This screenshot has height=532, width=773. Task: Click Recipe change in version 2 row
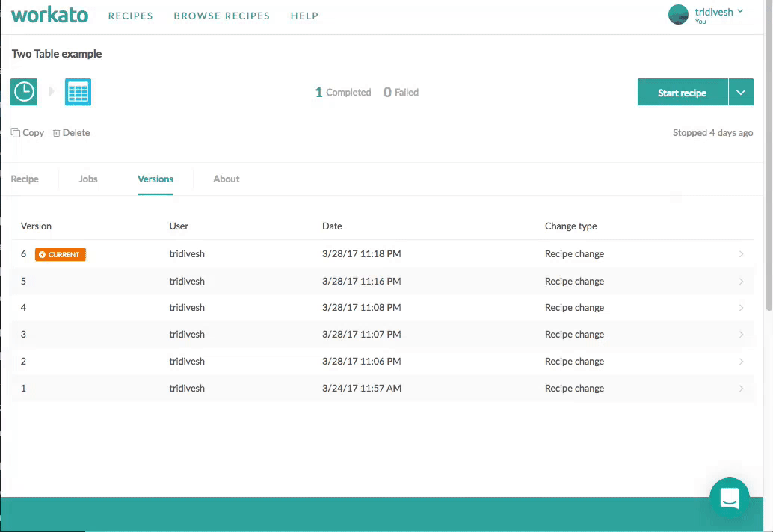click(574, 361)
